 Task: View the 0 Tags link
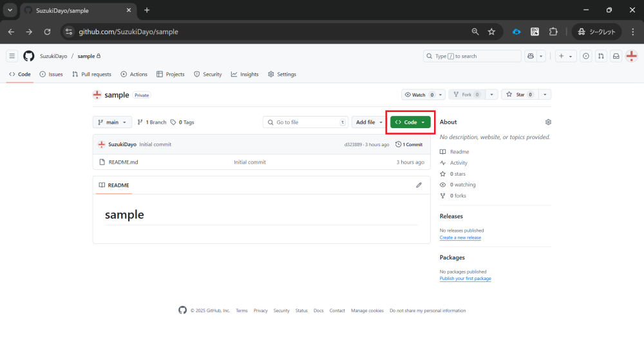click(x=182, y=122)
